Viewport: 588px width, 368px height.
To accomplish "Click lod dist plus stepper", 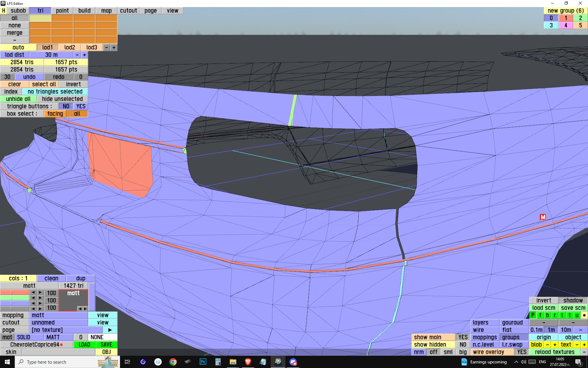I will click(85, 55).
